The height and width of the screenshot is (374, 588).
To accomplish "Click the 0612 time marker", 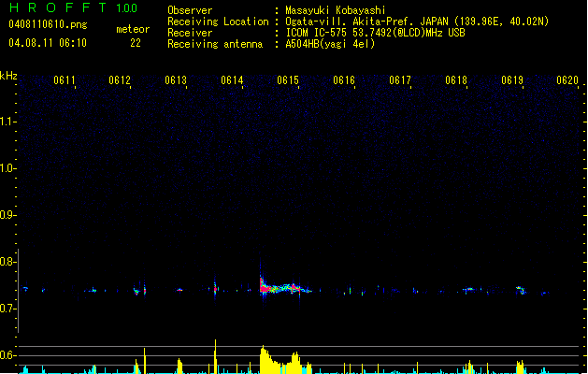I will coord(120,80).
